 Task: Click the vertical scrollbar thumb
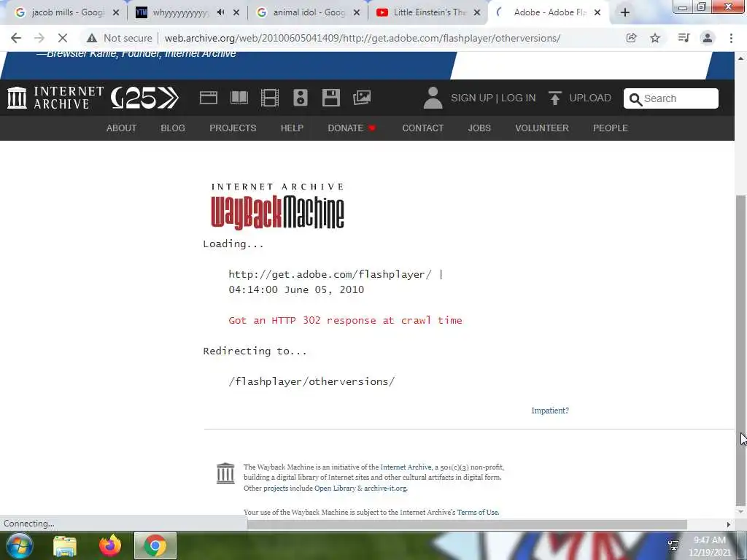(x=741, y=350)
